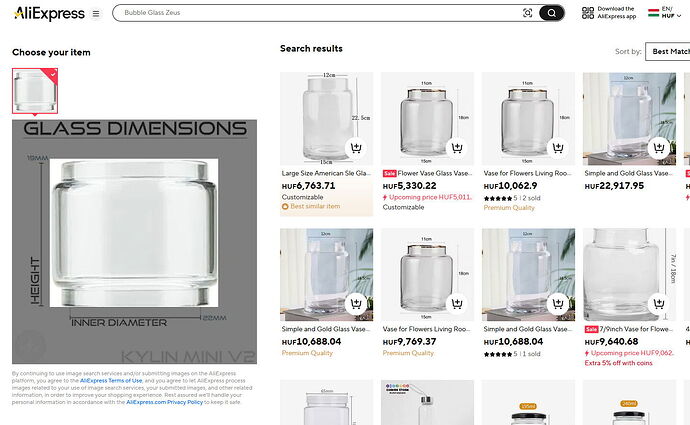Image resolution: width=690 pixels, height=425 pixels.
Task: Open the AliExpress.com Privacy Policy link
Action: point(165,401)
